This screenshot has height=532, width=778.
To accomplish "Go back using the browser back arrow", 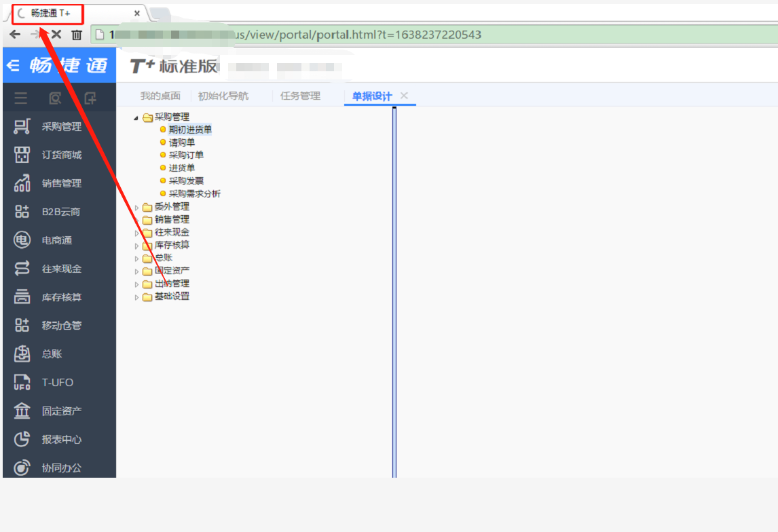I will [x=15, y=34].
